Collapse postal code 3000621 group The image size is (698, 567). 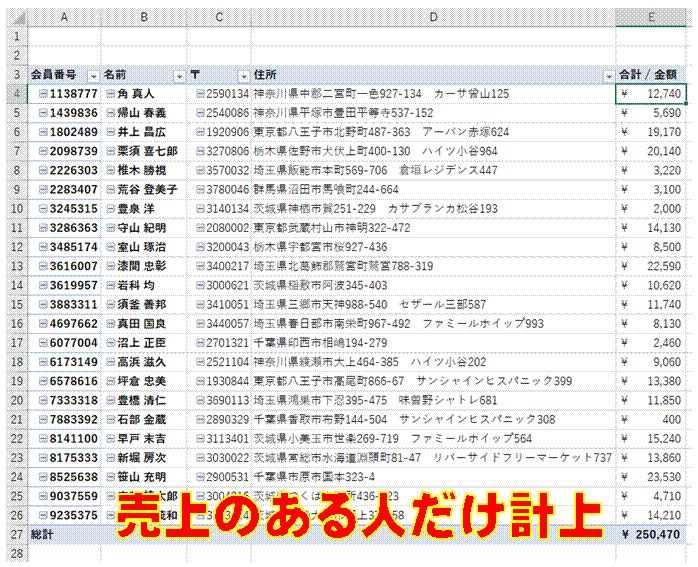[x=201, y=285]
